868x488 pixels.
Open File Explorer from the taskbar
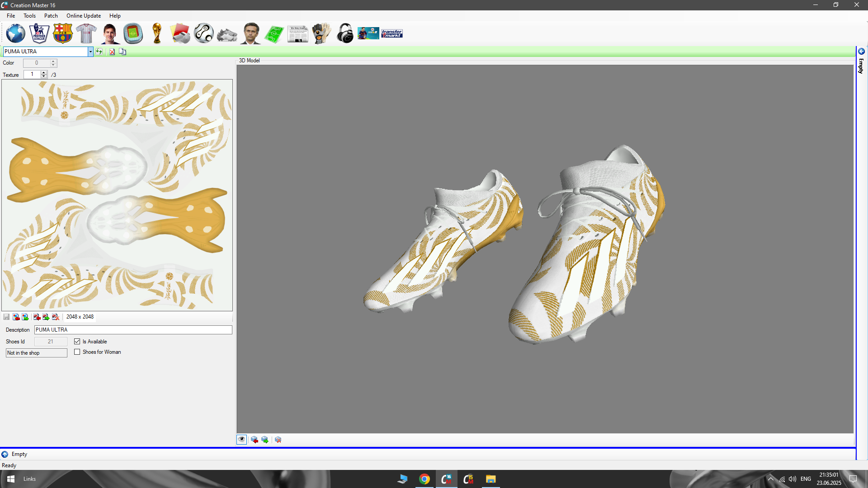coord(491,479)
